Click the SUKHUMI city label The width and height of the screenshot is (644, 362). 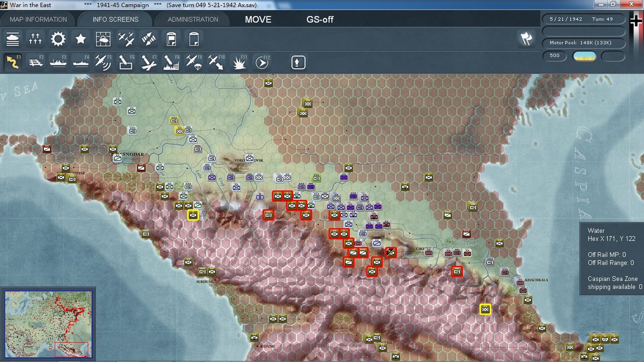[205, 282]
